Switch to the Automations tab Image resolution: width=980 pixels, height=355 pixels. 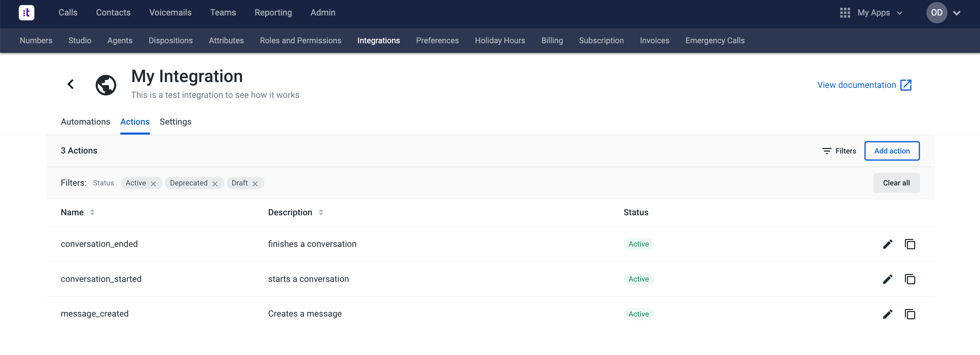click(x=85, y=122)
